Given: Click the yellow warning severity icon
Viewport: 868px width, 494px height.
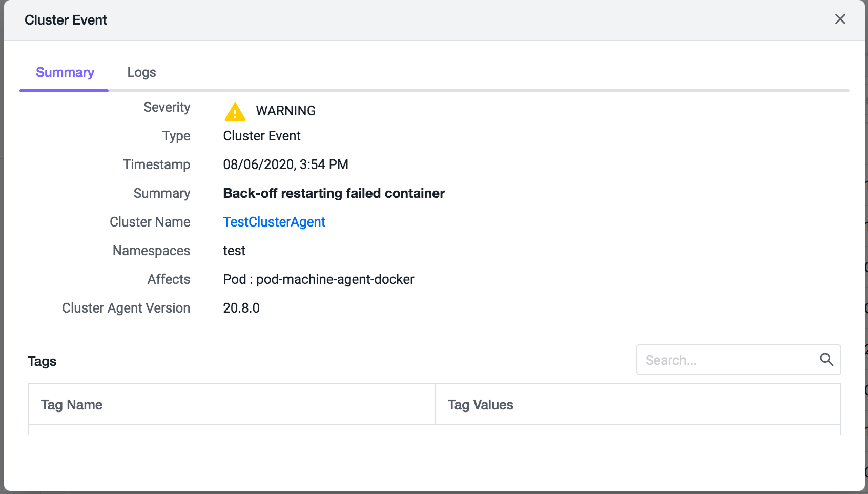Looking at the screenshot, I should pos(235,112).
